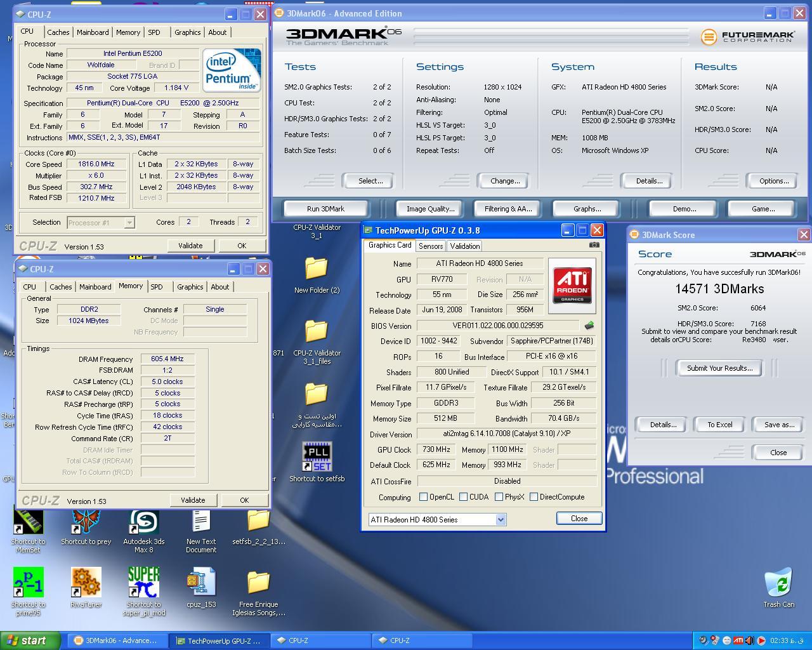
Task: Click the Graphs... button in 3DMark06
Action: [x=587, y=209]
